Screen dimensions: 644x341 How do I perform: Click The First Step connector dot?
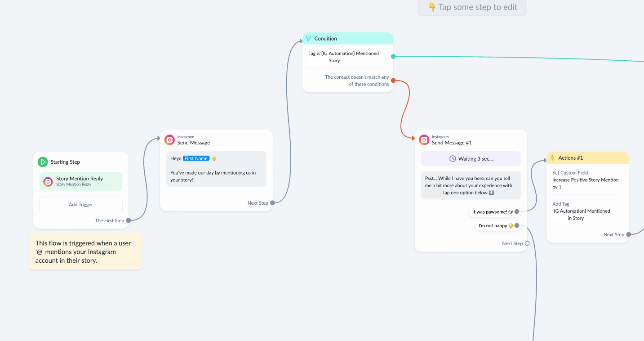pos(129,220)
